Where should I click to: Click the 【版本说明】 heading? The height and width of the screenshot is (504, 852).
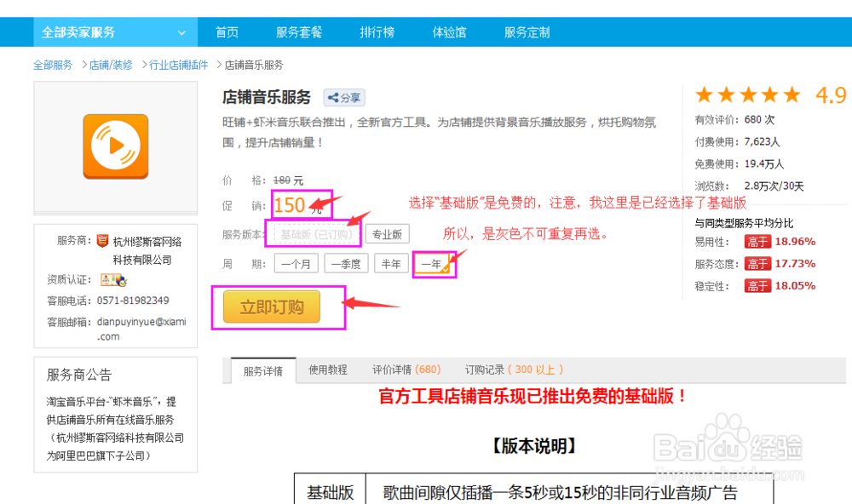click(x=533, y=446)
